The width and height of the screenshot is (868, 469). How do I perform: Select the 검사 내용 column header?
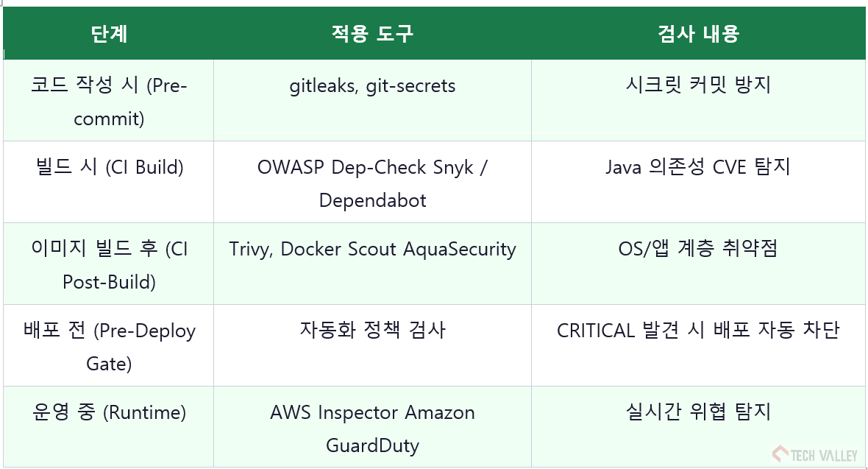point(699,33)
